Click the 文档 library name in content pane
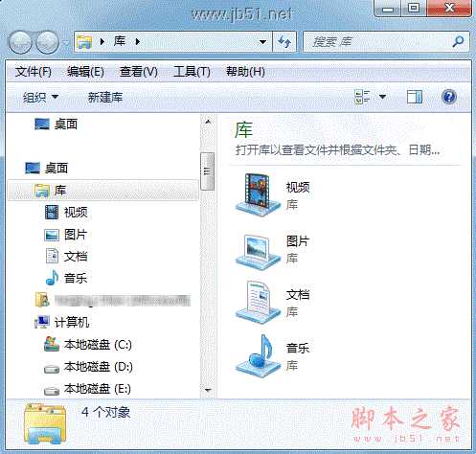 (x=298, y=294)
